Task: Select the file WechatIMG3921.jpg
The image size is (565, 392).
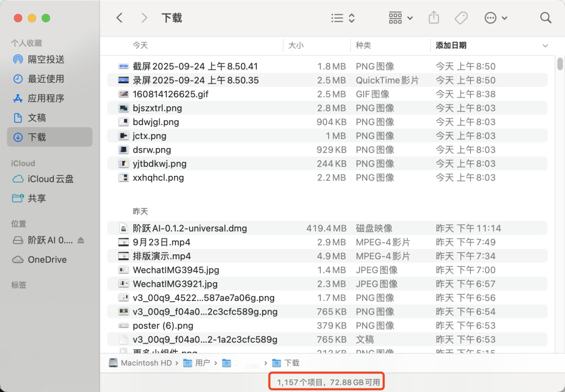Action: (327, 284)
